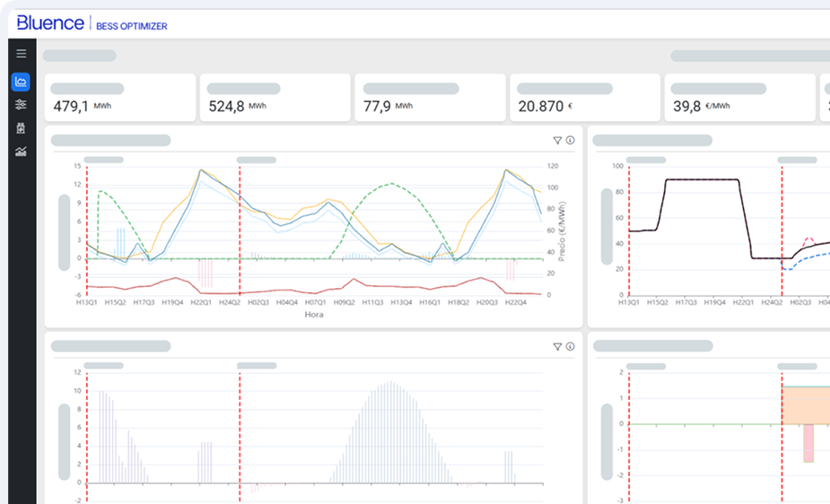This screenshot has width=830, height=504.
Task: Show info icon on the price chart panel
Action: pos(570,140)
